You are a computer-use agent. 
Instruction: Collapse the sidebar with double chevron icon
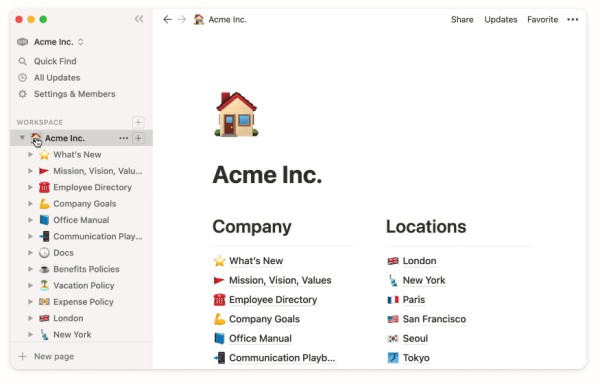click(139, 19)
